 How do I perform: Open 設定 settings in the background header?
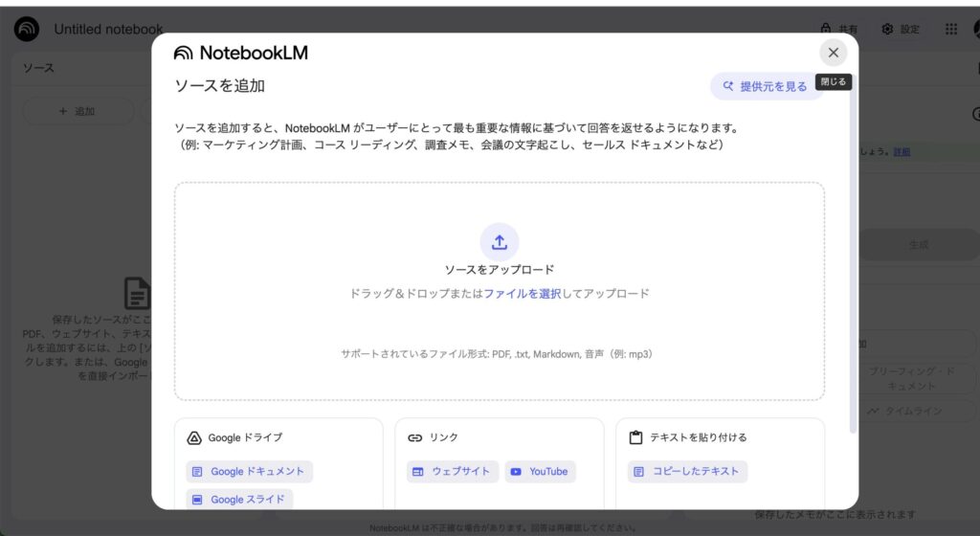coord(901,30)
